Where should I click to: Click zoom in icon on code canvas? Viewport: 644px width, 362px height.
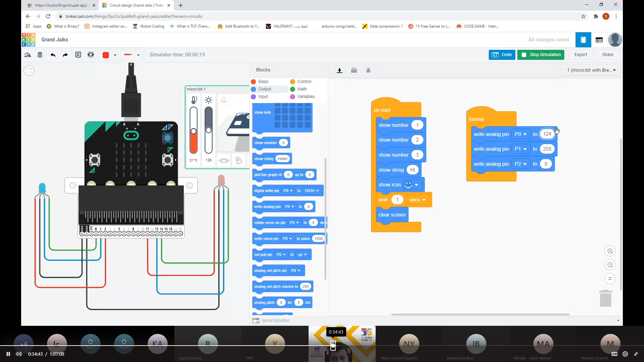[x=610, y=251]
